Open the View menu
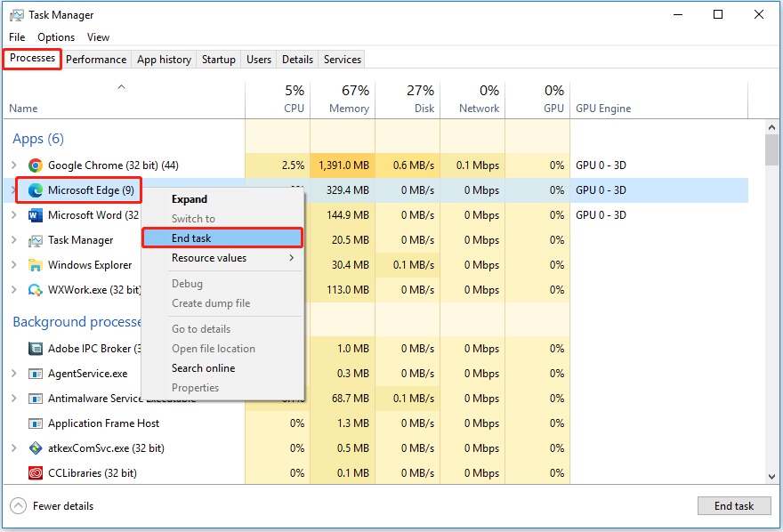 98,37
